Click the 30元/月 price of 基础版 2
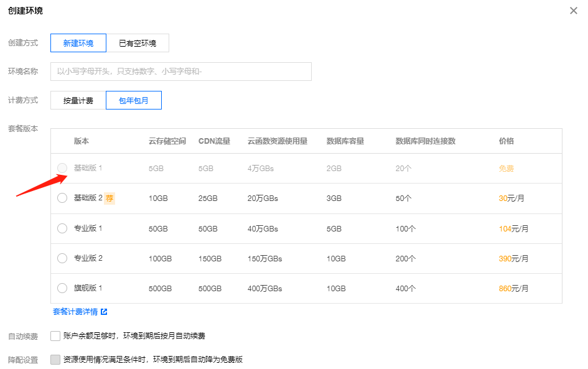 (x=511, y=199)
